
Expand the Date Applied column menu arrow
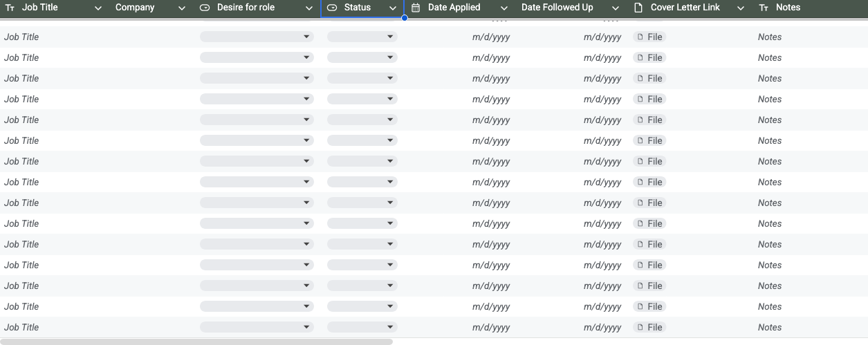coord(505,8)
